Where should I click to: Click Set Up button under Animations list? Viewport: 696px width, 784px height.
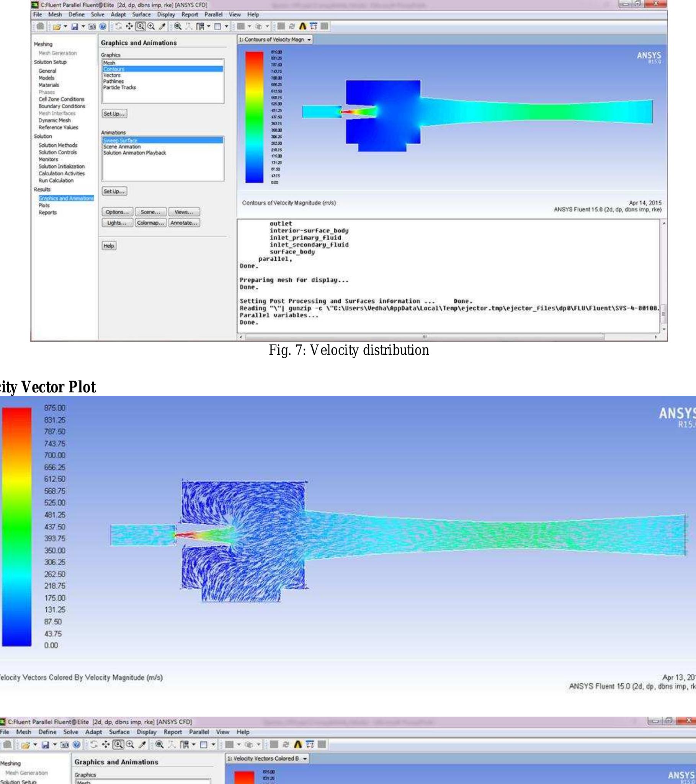pos(114,191)
